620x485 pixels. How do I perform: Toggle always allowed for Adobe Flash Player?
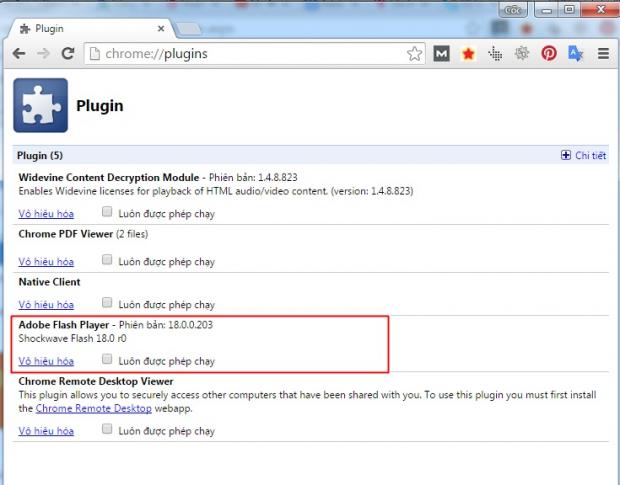(107, 360)
